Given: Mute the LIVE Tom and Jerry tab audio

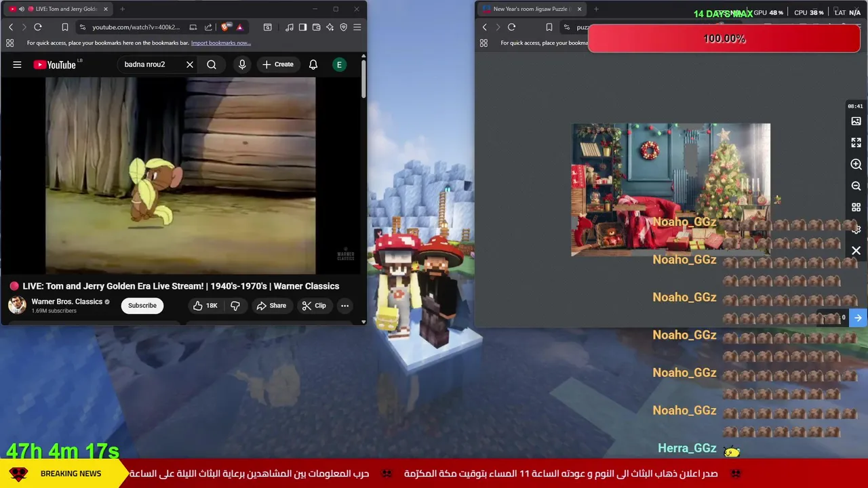Looking at the screenshot, I should [x=21, y=9].
